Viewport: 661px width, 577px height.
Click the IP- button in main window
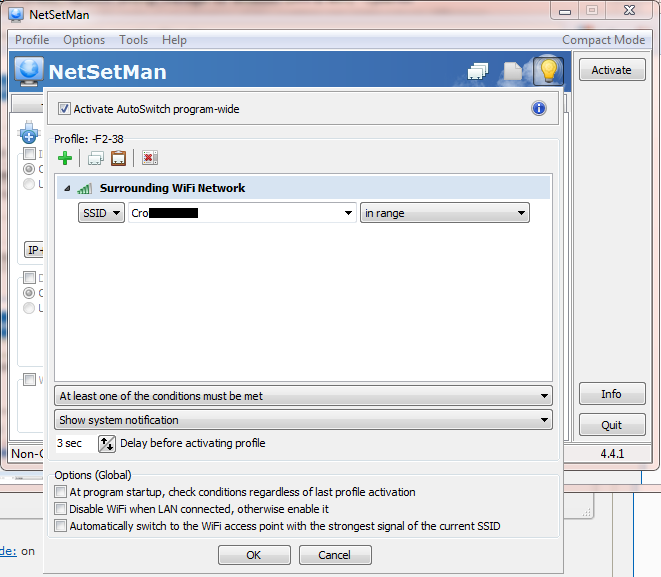pos(34,250)
